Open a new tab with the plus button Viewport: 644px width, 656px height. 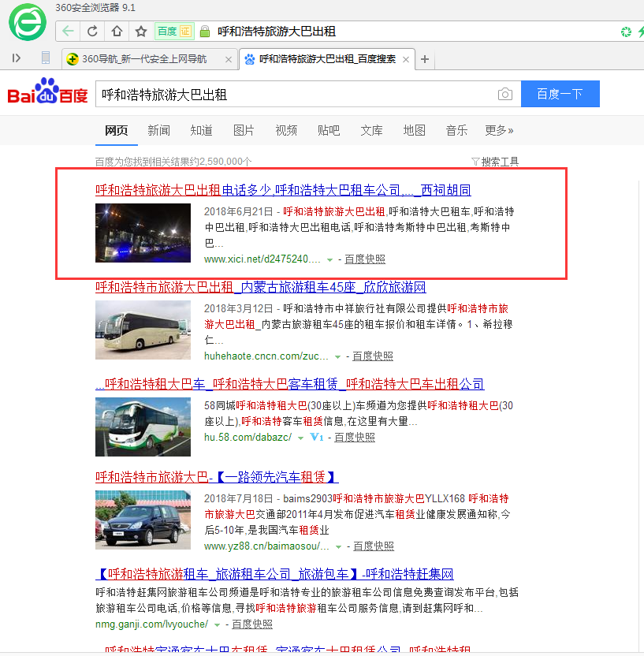pos(424,59)
